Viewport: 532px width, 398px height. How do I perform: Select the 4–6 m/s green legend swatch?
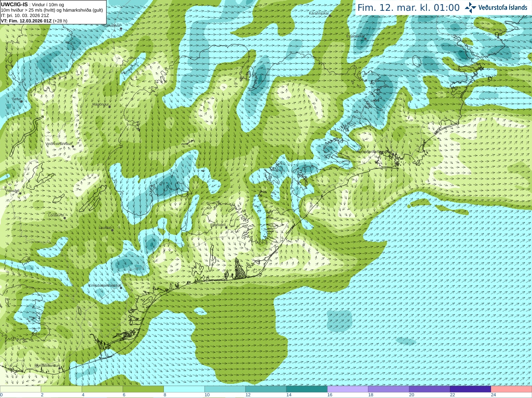coord(102,389)
